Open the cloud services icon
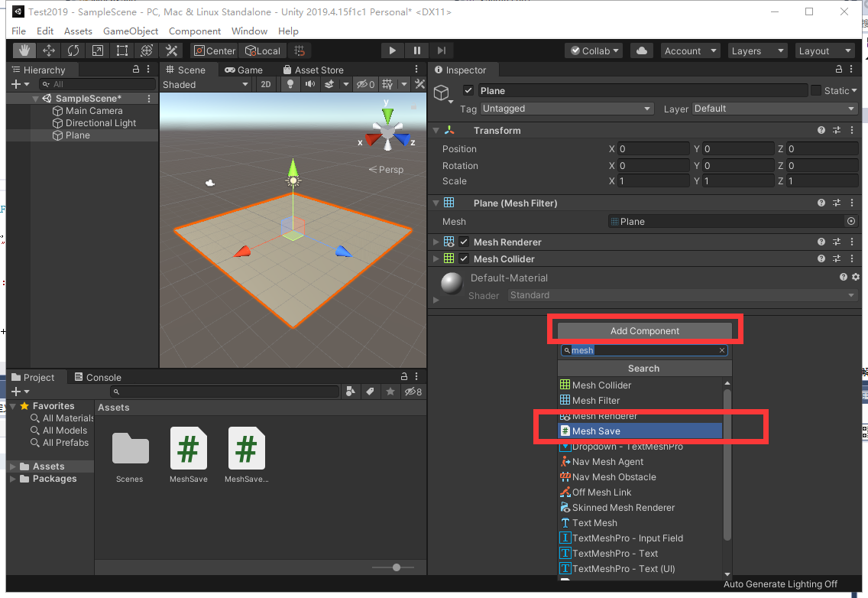Viewport: 868px width, 598px height. [642, 50]
